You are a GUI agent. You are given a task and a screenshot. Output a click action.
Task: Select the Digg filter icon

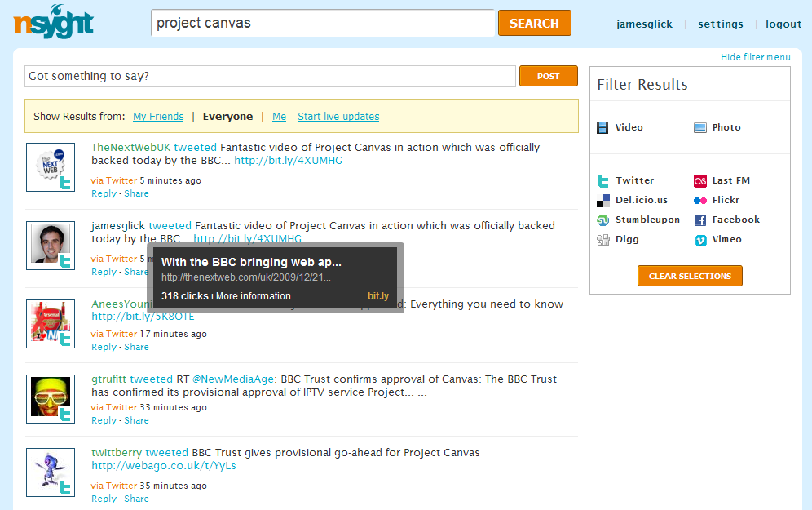coord(602,240)
